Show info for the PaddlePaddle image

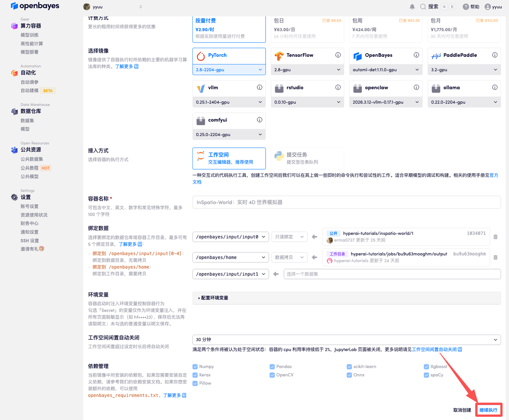pyautogui.click(x=495, y=55)
